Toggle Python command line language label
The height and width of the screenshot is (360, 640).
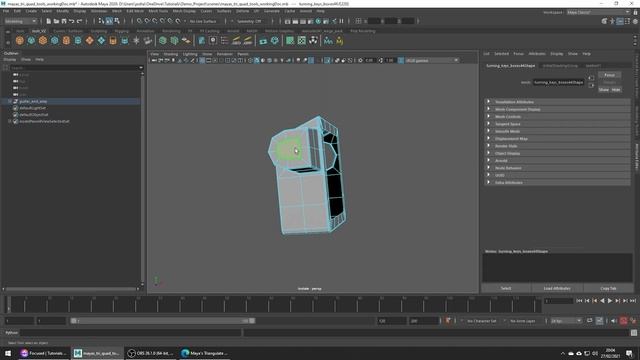tap(11, 333)
